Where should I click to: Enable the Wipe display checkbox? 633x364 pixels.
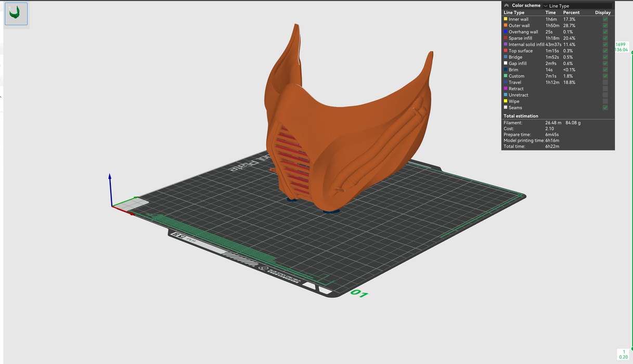(605, 101)
